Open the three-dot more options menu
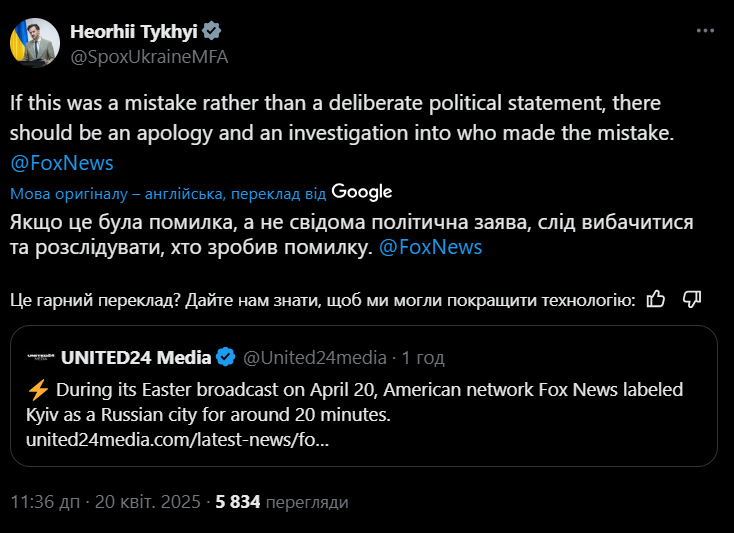Image resolution: width=734 pixels, height=533 pixels. coord(703,32)
